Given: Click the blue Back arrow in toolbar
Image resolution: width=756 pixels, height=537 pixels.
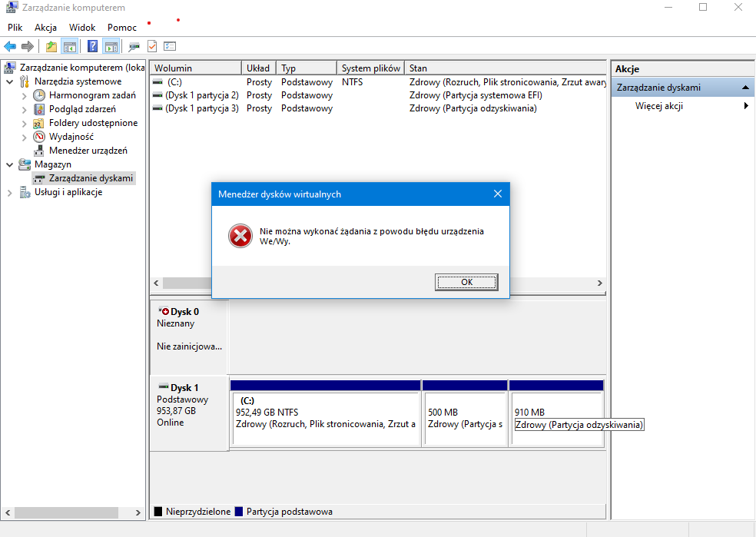Looking at the screenshot, I should pos(10,46).
